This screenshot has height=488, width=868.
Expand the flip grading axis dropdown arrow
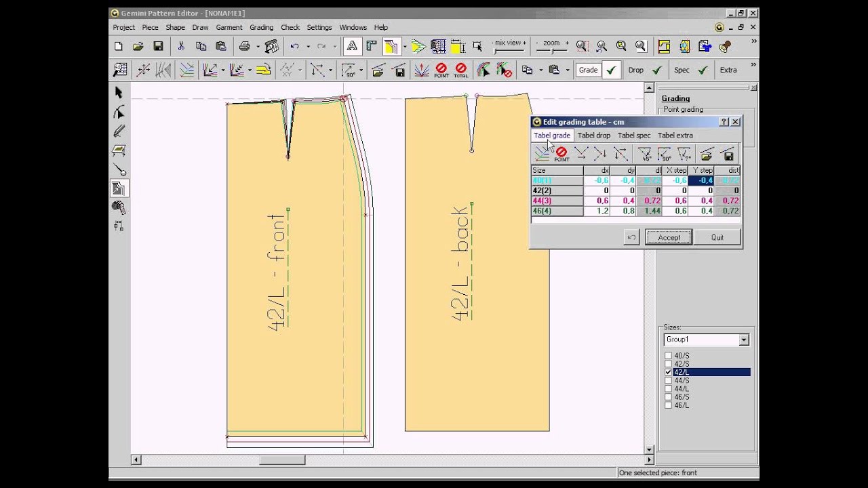point(330,70)
